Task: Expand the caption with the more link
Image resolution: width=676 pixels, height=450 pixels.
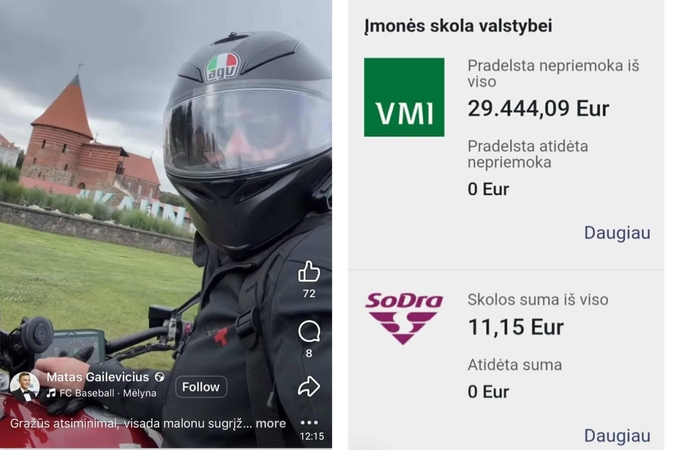Action: pos(271,423)
